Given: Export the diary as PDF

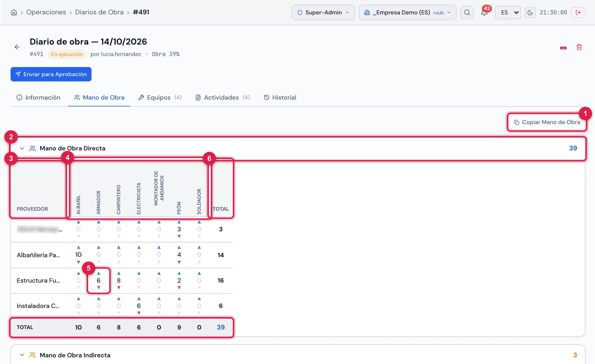Looking at the screenshot, I should pyautogui.click(x=563, y=47).
